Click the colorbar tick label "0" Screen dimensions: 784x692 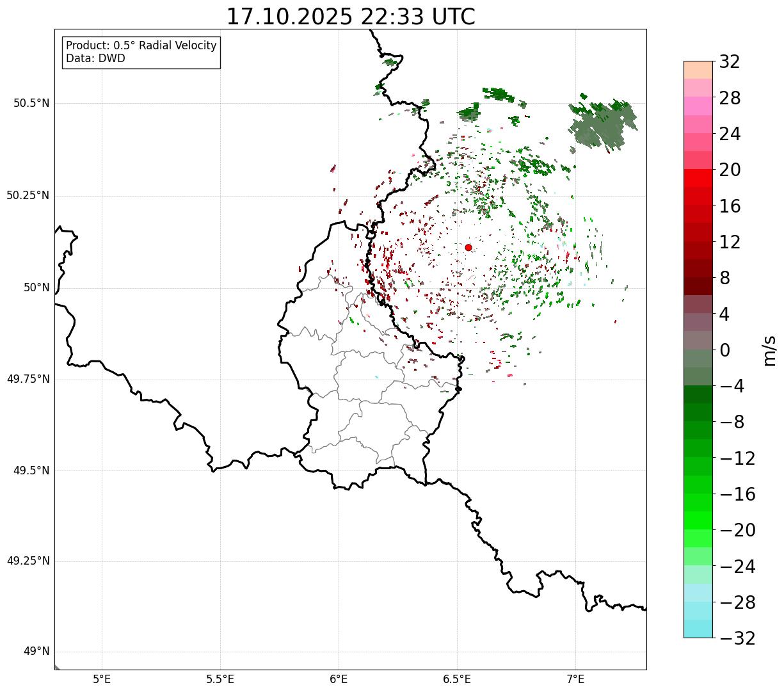point(724,350)
